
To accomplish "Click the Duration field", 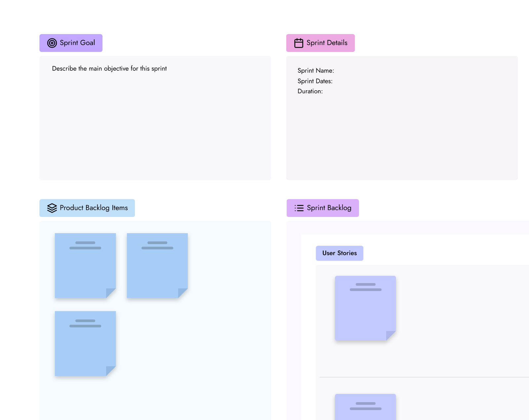I will 310,91.
